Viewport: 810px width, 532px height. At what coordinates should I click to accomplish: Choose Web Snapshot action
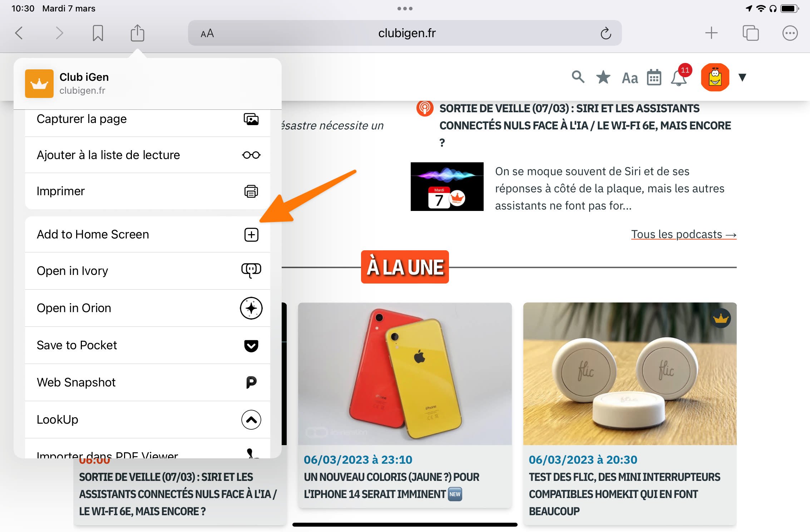[x=148, y=382]
